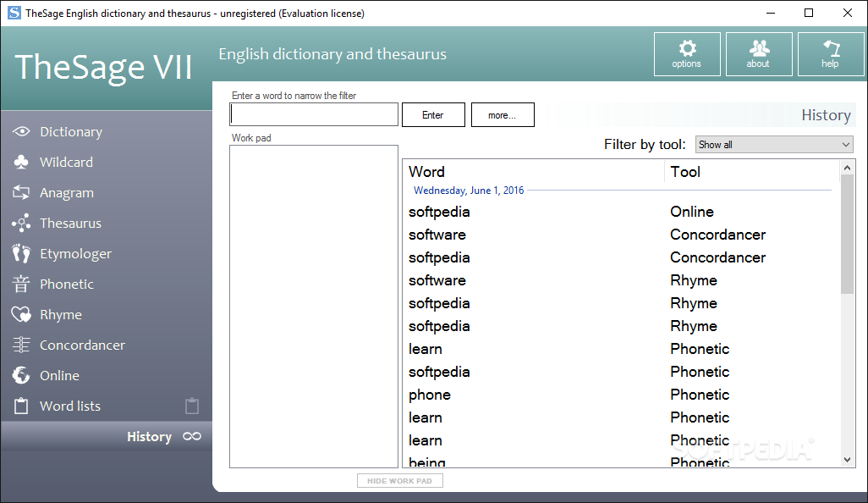Select software row with Concordancer tool
The width and height of the screenshot is (868, 503).
tap(622, 235)
